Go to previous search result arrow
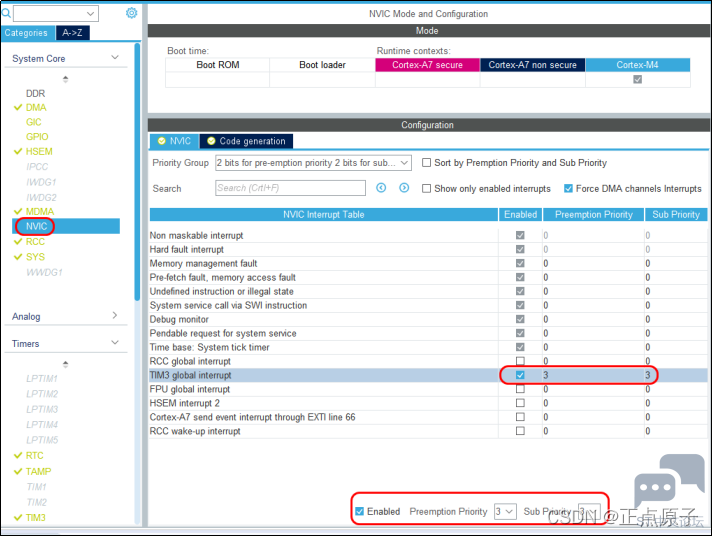Image resolution: width=713 pixels, height=537 pixels. point(381,188)
